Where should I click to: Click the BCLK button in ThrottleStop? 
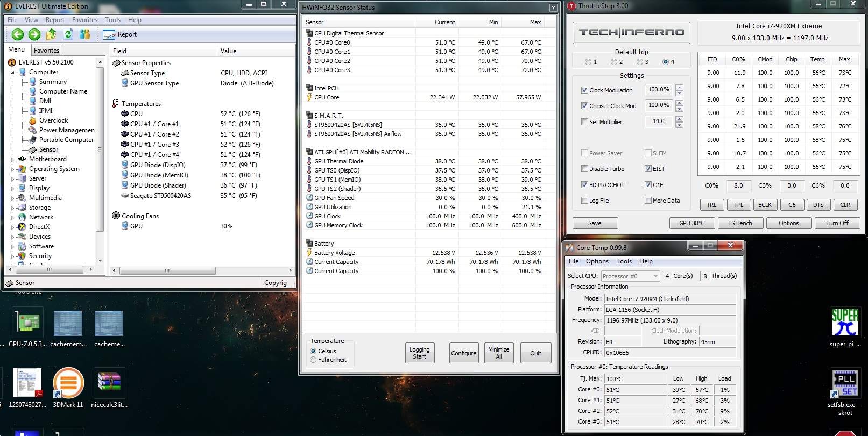(x=765, y=205)
